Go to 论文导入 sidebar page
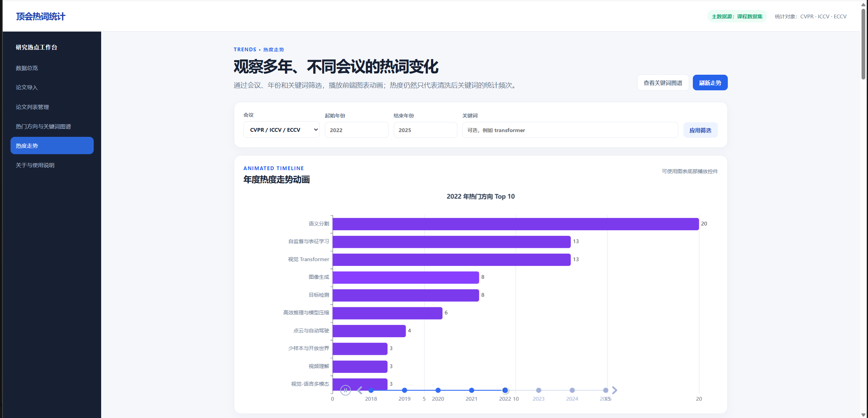The height and width of the screenshot is (418, 868). 52,87
